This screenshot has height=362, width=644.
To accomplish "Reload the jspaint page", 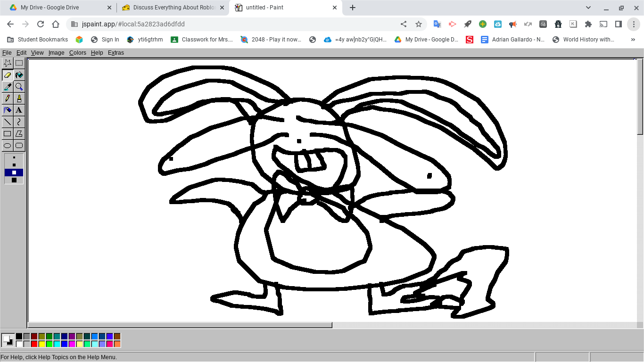I will pos(41,24).
